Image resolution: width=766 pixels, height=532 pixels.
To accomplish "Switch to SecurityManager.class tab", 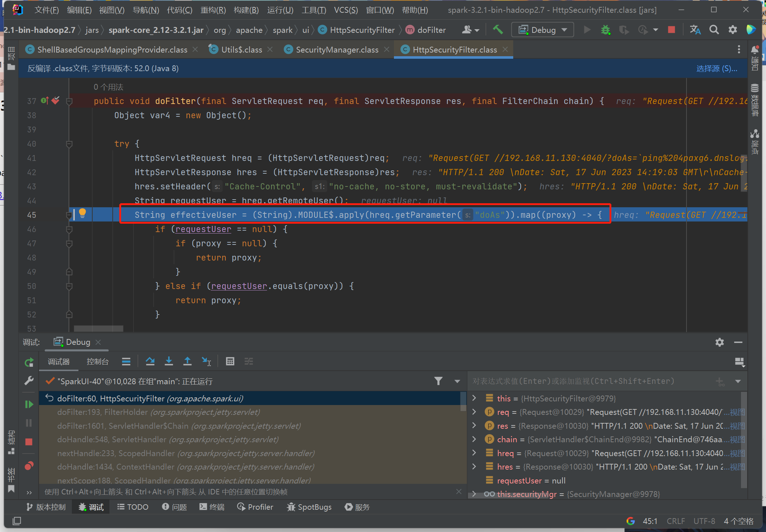I will click(337, 50).
